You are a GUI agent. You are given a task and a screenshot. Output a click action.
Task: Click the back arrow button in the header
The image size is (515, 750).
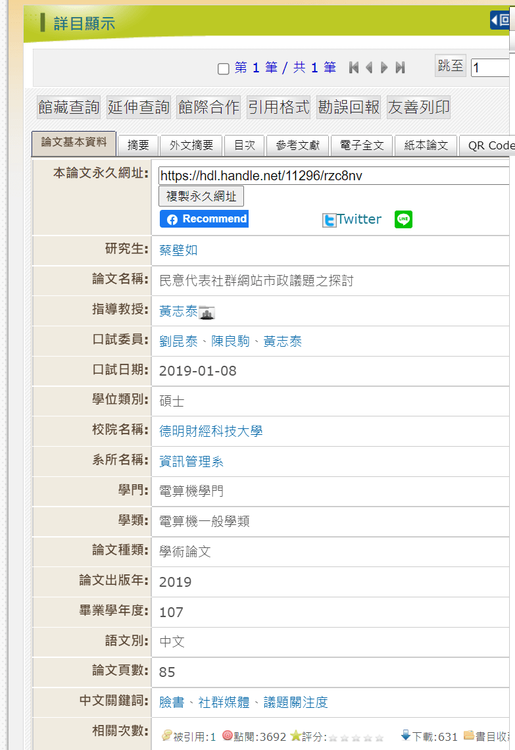[500, 20]
